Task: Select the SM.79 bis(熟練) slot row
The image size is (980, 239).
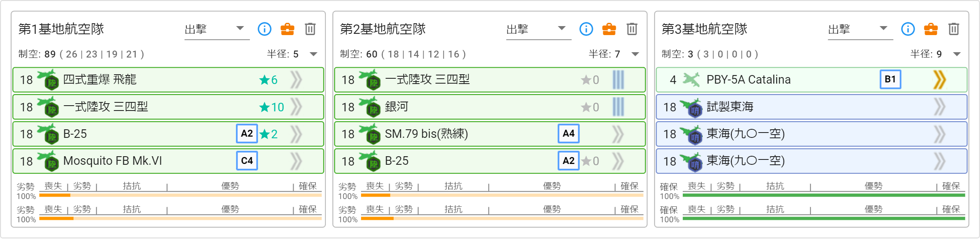Action: (489, 134)
